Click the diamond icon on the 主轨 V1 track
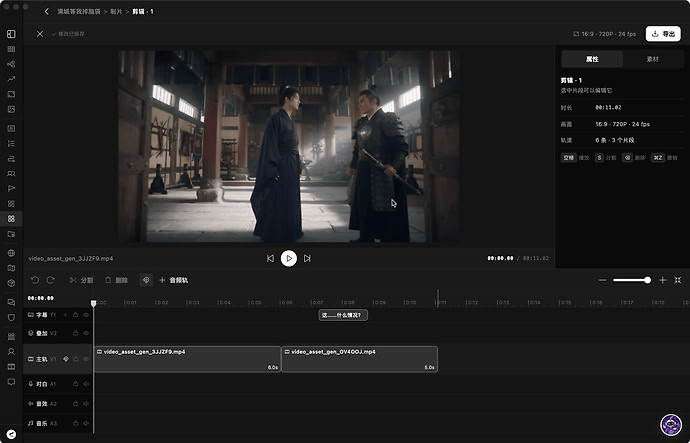 point(66,359)
